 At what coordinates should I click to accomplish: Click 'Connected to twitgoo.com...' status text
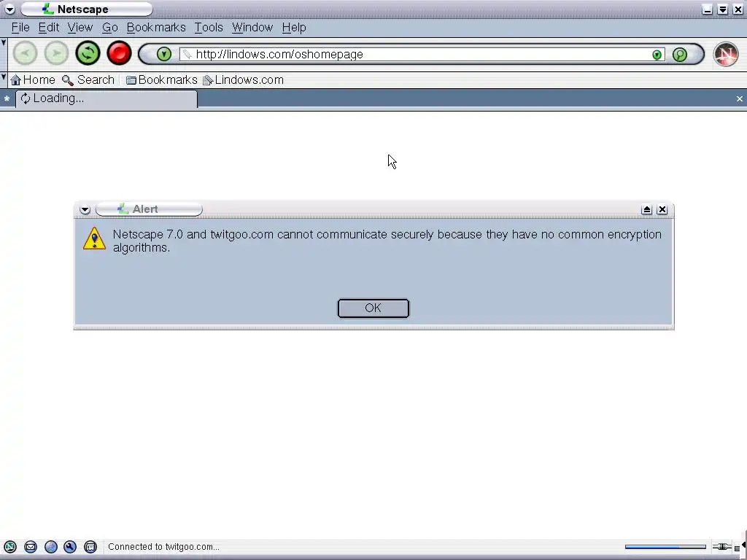163,547
